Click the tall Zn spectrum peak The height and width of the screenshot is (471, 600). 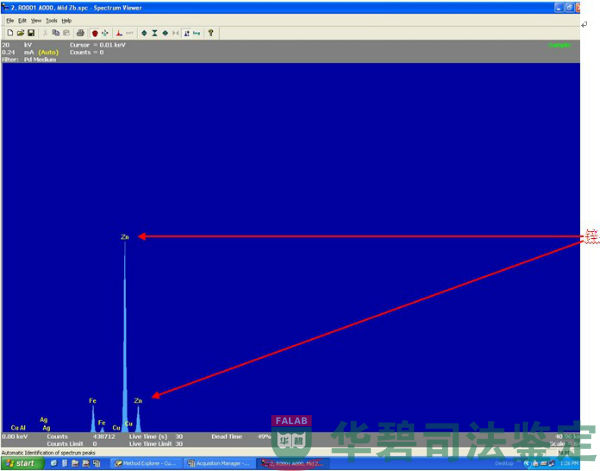(125, 337)
